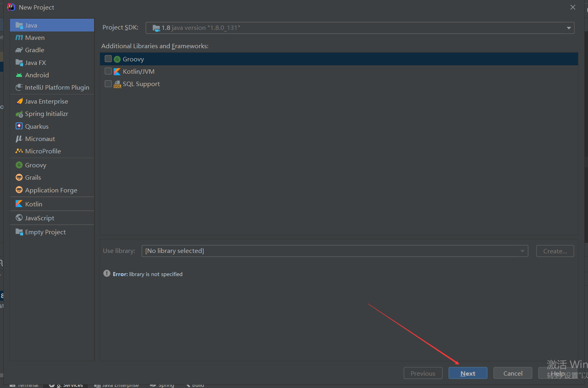Select the Java project type icon
The height and width of the screenshot is (388, 588).
pos(19,25)
